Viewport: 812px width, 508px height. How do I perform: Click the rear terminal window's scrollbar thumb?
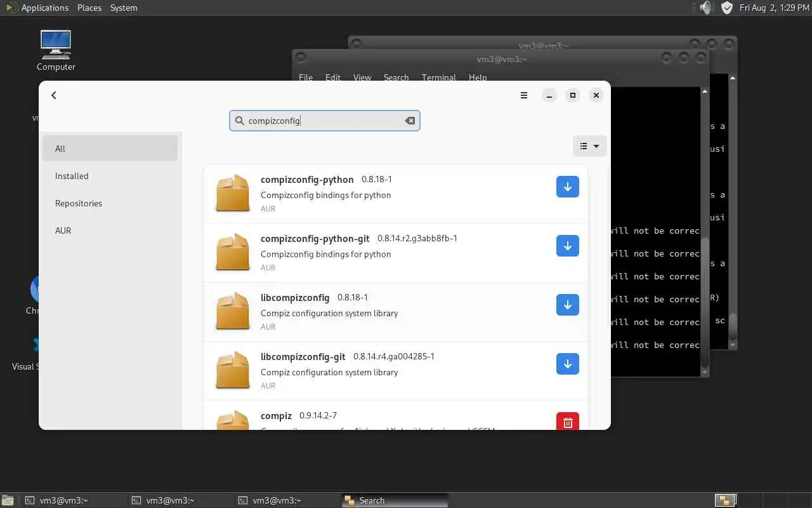(x=733, y=327)
